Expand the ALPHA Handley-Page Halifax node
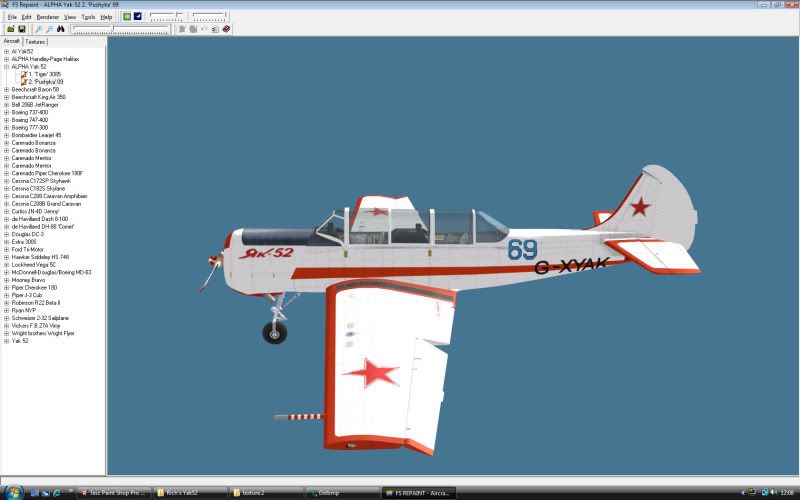Viewport: 800px width, 500px height. tap(7, 59)
